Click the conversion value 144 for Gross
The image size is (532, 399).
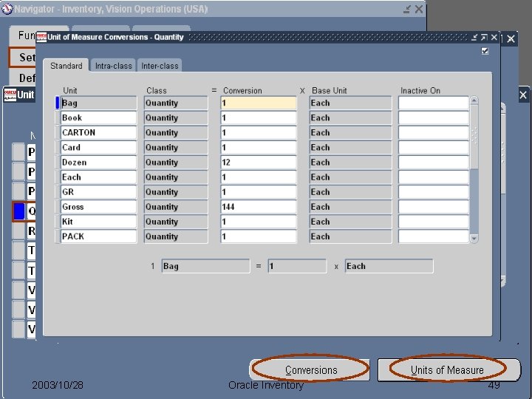[x=259, y=207]
